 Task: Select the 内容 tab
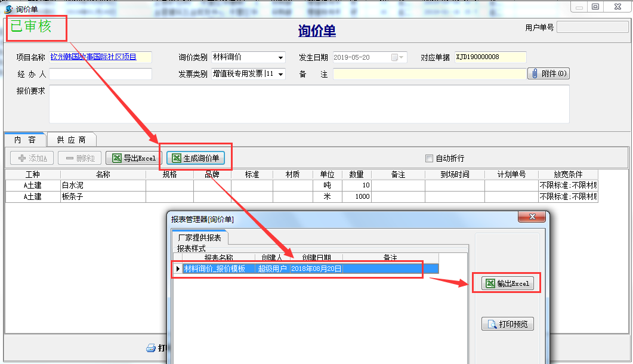point(25,140)
